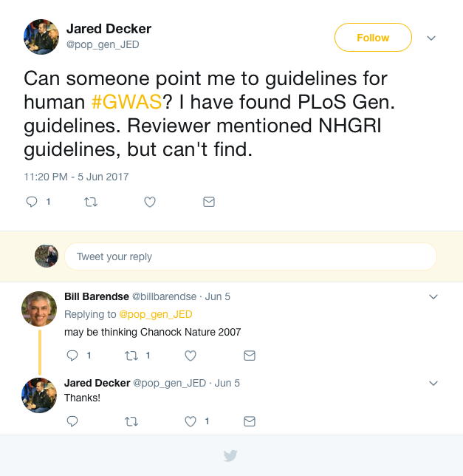The width and height of the screenshot is (463, 476).
Task: Retweet Bill Barendse's reply
Action: pyautogui.click(x=131, y=356)
